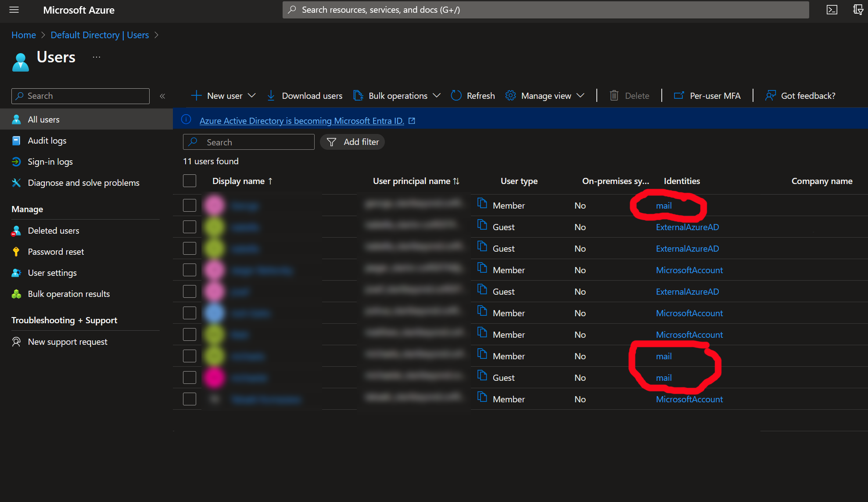Click the last MicrosoftAccount identity link
This screenshot has height=502, width=868.
(689, 399)
